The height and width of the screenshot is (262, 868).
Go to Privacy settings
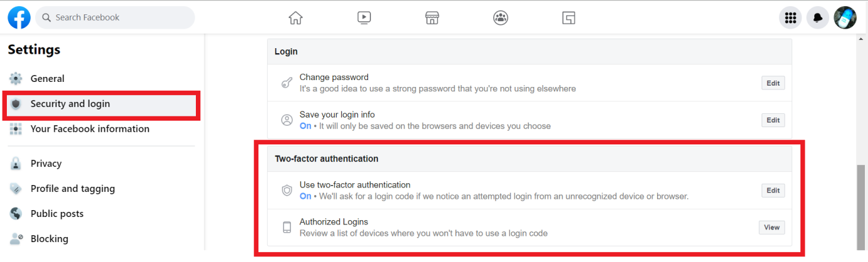(x=46, y=164)
